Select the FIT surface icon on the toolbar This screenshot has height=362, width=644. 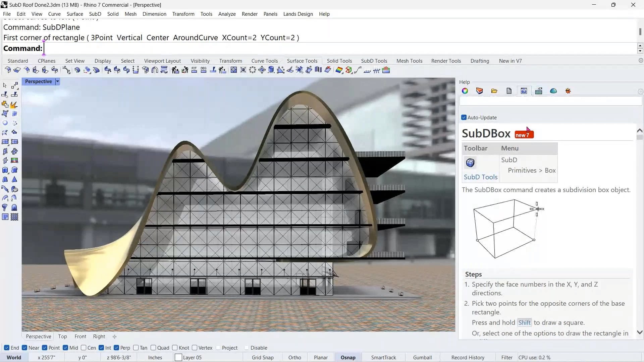point(195,70)
